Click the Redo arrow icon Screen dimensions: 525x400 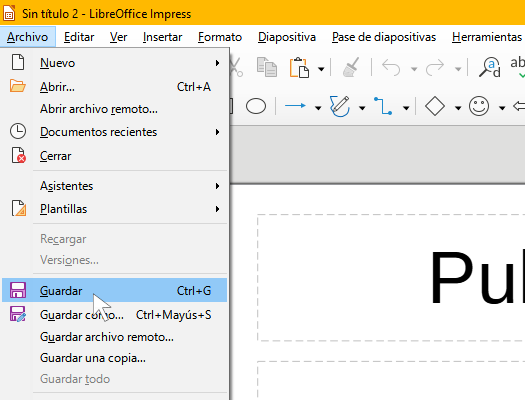pyautogui.click(x=435, y=68)
